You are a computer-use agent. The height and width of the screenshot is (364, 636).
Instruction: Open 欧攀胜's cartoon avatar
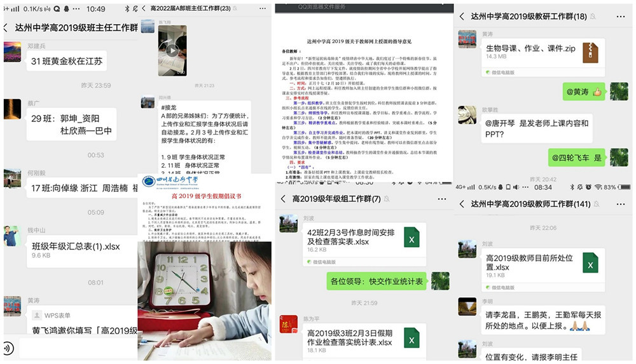[467, 115]
